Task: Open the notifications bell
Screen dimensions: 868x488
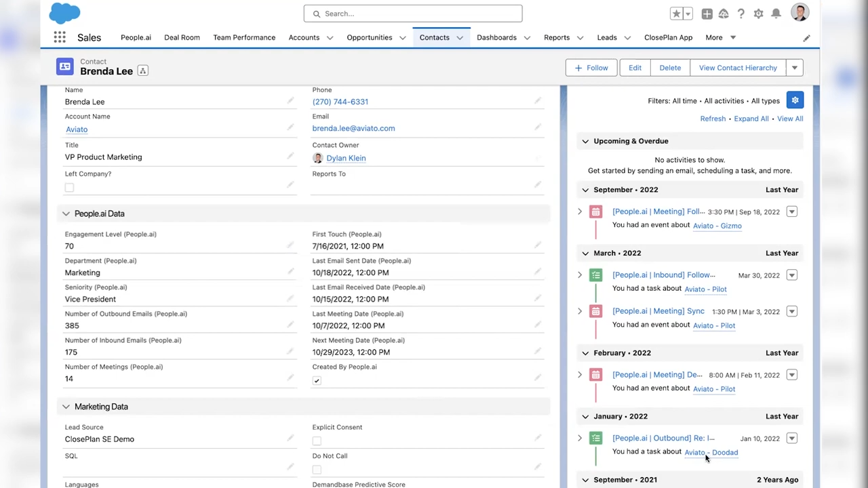Action: (x=776, y=14)
